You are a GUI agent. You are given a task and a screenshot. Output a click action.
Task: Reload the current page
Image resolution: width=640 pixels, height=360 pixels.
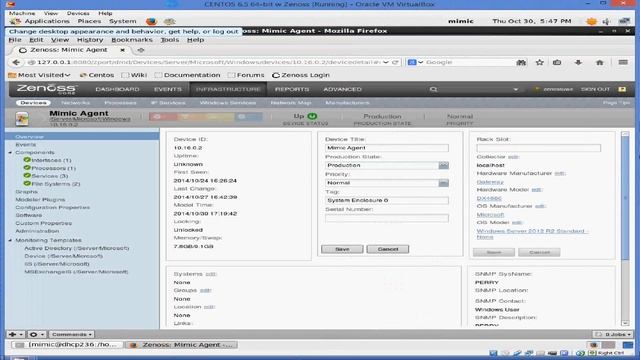point(395,62)
